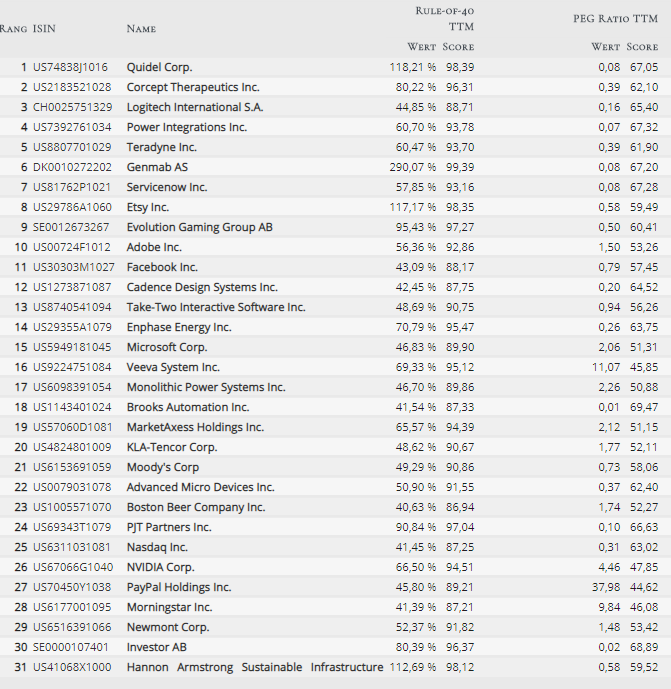671x689 pixels.
Task: Click ISIN US67066G1040
Action: [x=73, y=567]
